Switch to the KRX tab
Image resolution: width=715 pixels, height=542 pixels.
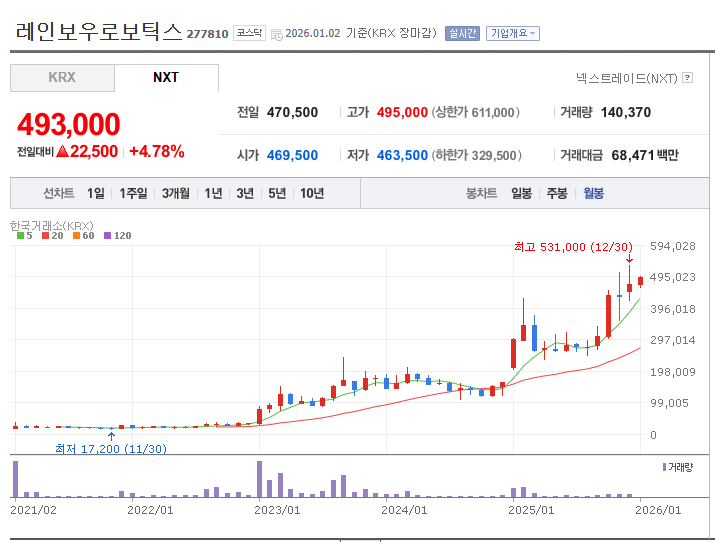coord(62,77)
